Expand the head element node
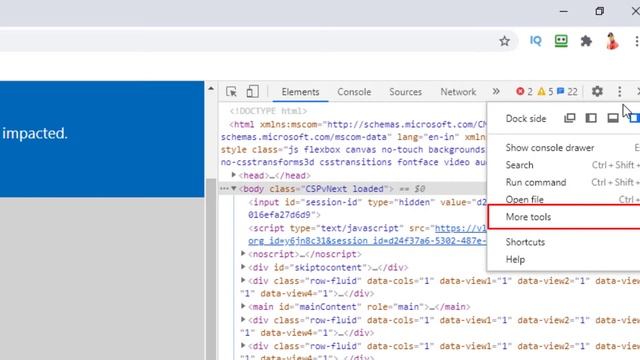Image resolution: width=640 pixels, height=360 pixels. coord(233,175)
